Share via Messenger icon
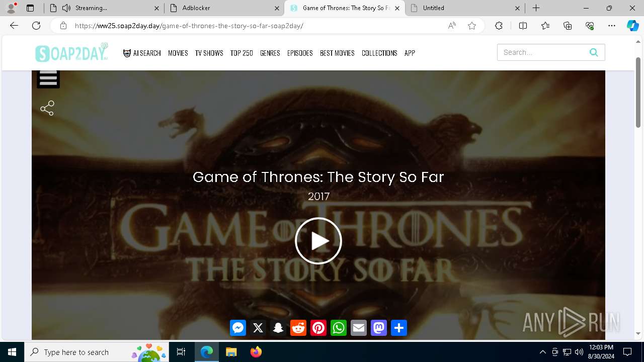 pos(238,328)
